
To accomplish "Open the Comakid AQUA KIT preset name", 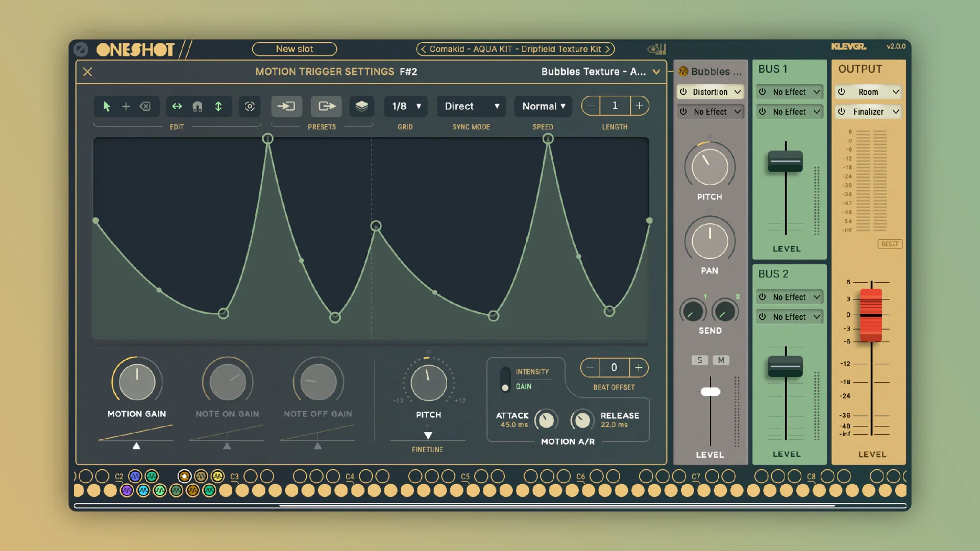I will tap(515, 49).
